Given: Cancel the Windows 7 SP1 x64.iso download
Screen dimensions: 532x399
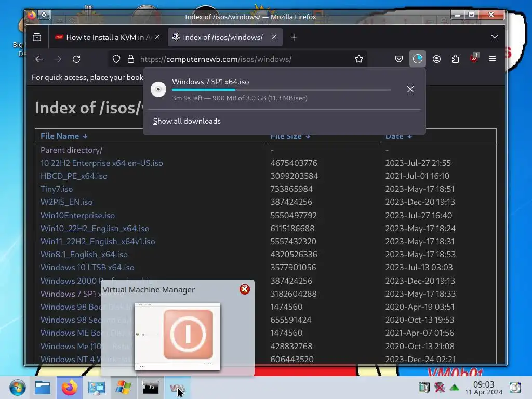Looking at the screenshot, I should point(410,89).
